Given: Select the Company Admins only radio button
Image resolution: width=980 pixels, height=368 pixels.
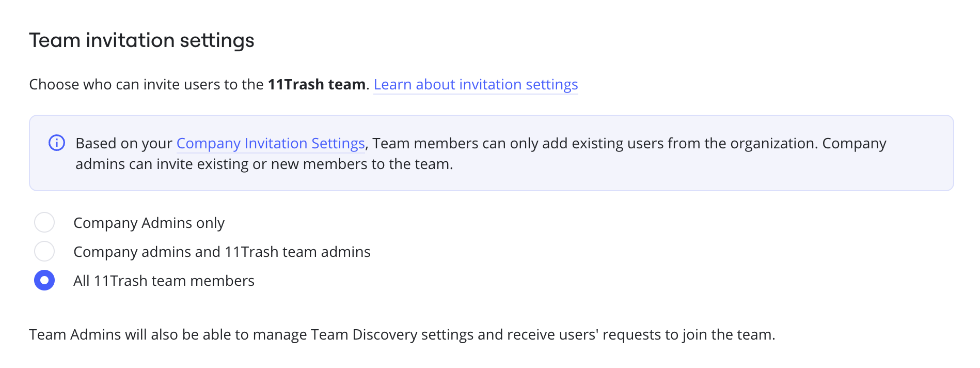Looking at the screenshot, I should [44, 222].
